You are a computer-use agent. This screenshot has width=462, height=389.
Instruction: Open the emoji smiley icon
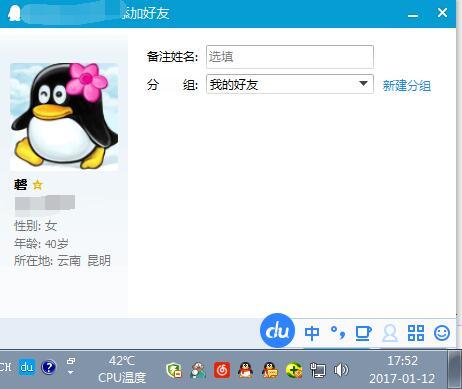click(442, 333)
